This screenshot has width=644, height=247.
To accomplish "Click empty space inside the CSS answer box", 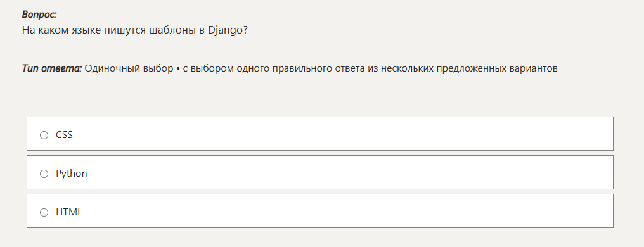I will (x=328, y=134).
